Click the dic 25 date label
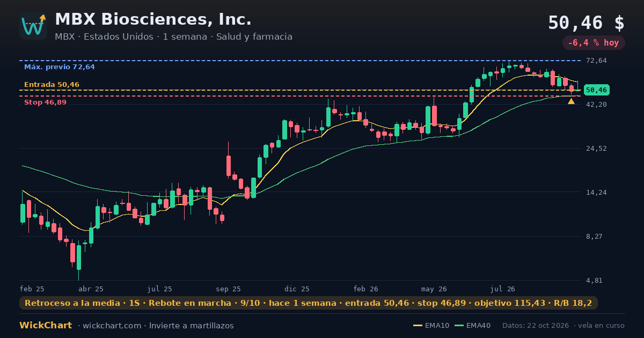Image resolution: width=644 pixels, height=338 pixels. [x=297, y=289]
